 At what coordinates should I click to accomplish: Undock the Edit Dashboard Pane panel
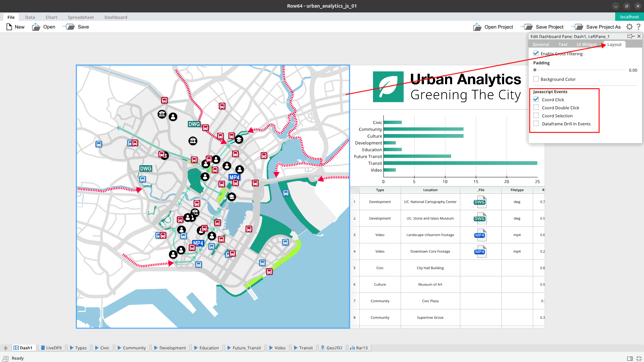tap(631, 36)
